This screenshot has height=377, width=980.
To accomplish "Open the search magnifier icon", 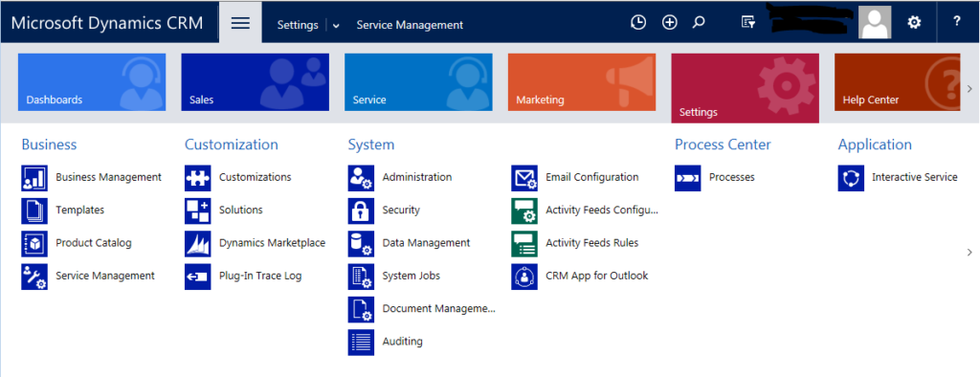I will tap(699, 23).
